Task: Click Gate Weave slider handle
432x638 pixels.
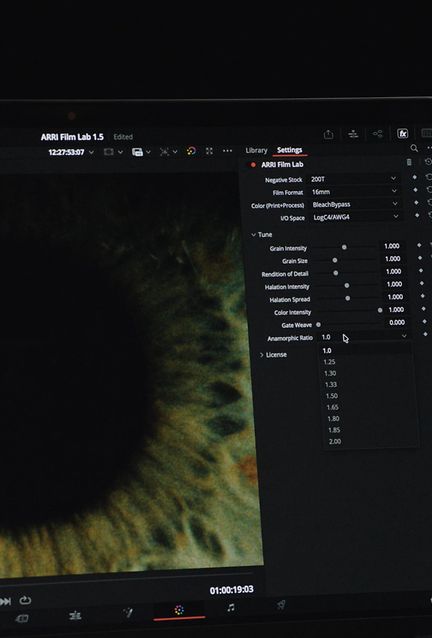Action: [319, 324]
